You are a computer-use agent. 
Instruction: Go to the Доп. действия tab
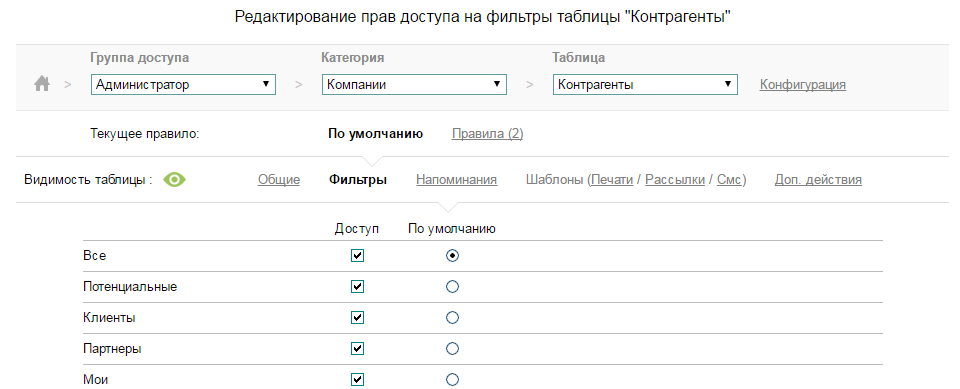[x=818, y=179]
